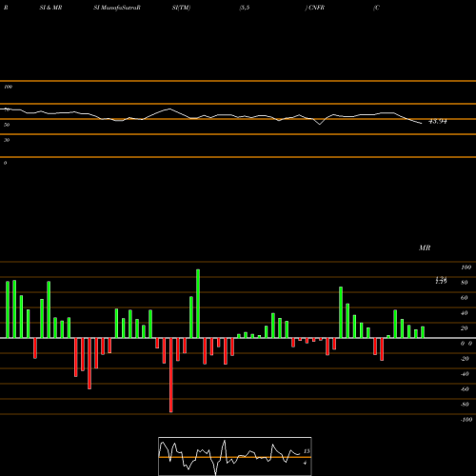Click the 'SI(TM)' header label
This screenshot has width=476, height=476.
[181, 8]
